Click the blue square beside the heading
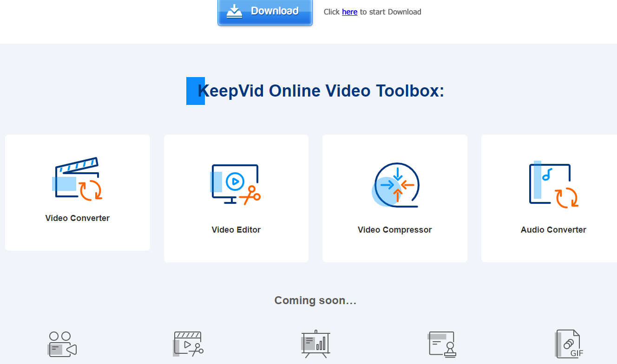The height and width of the screenshot is (364, 617). (x=195, y=91)
